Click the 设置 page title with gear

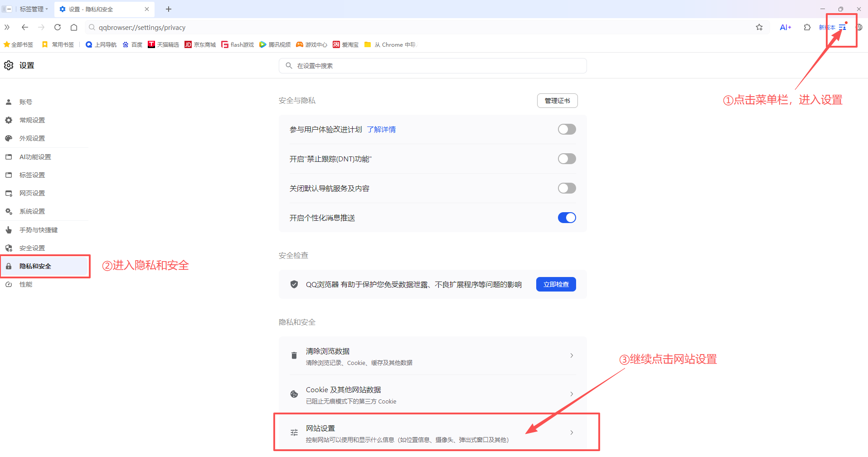pos(19,65)
